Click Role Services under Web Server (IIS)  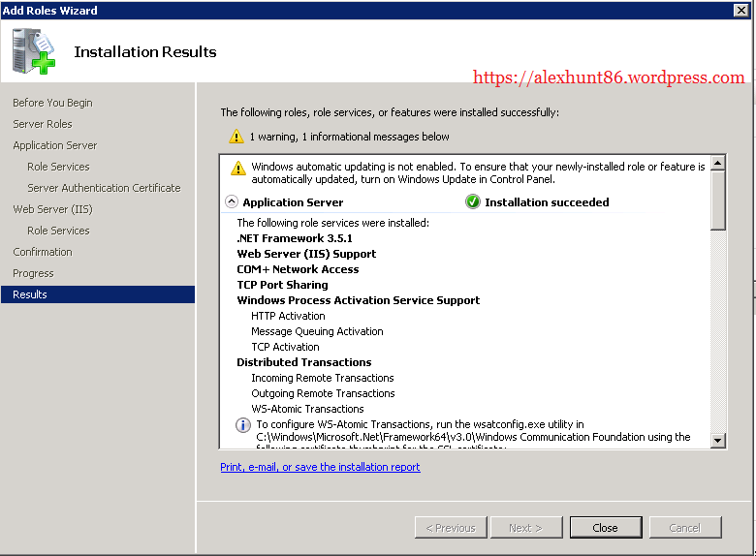coord(58,231)
